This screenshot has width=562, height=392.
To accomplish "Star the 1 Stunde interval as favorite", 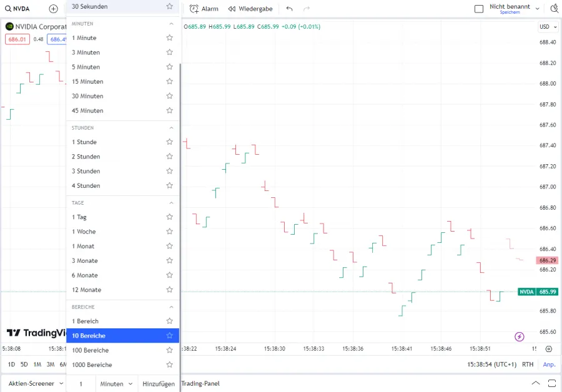I will tap(169, 142).
